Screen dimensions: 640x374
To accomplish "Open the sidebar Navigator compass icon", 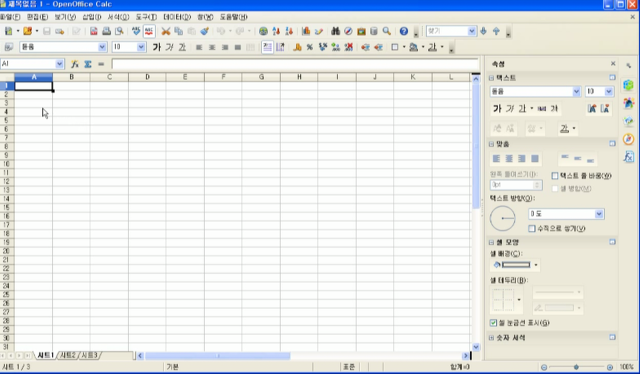I will click(629, 139).
